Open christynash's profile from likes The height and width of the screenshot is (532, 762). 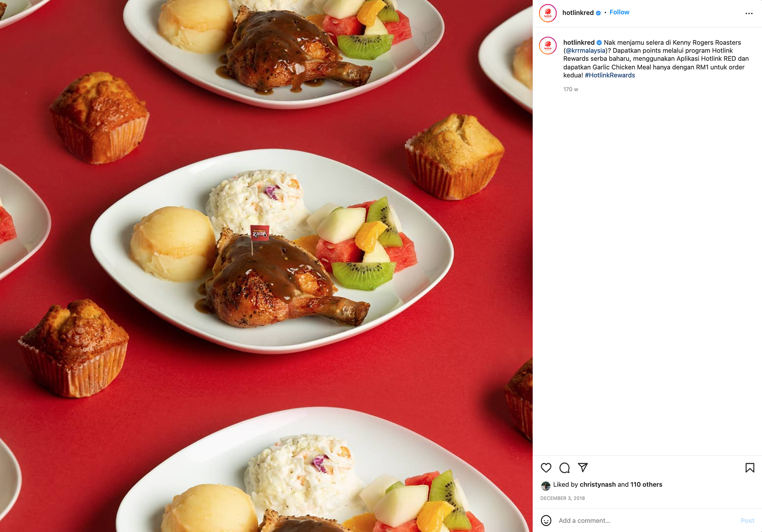tap(597, 484)
